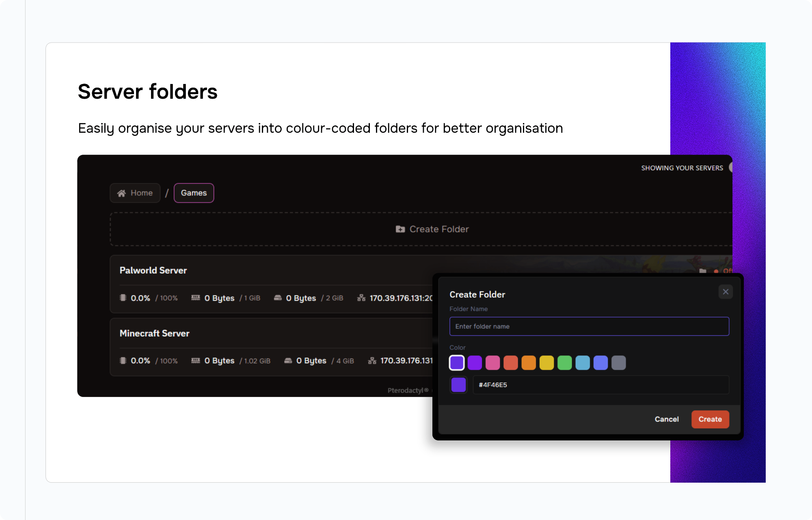Open the Minecraft Server entry
This screenshot has width=812, height=520.
click(x=154, y=333)
